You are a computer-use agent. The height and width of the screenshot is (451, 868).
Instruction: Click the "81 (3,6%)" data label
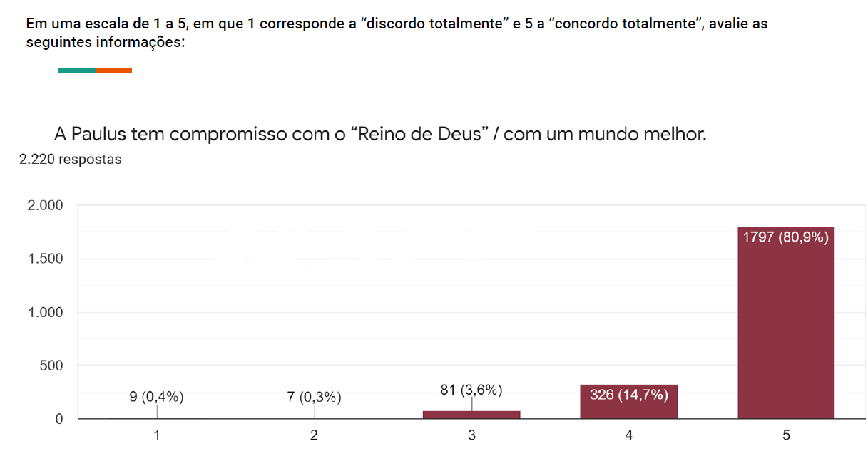471,390
